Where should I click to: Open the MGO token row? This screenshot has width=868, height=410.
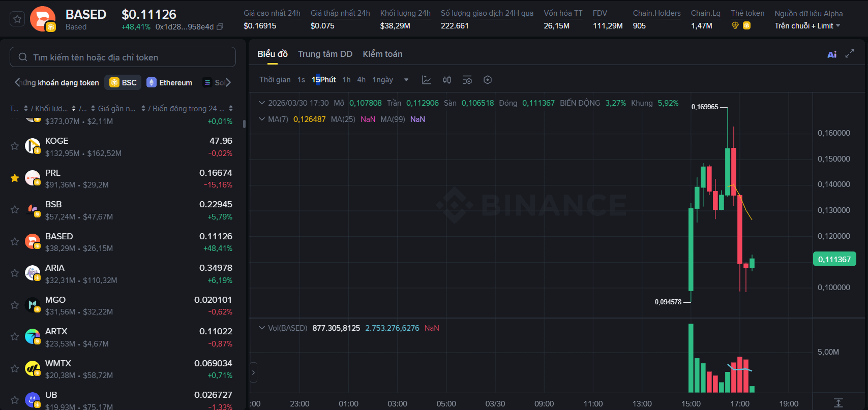pyautogui.click(x=123, y=305)
